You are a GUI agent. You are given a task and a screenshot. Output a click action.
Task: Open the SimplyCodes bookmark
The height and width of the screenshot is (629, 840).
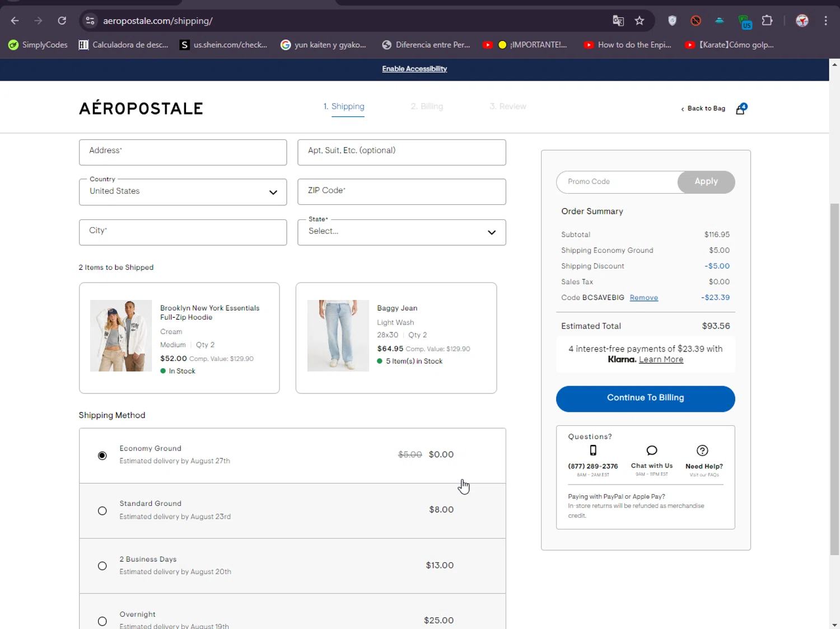click(38, 45)
